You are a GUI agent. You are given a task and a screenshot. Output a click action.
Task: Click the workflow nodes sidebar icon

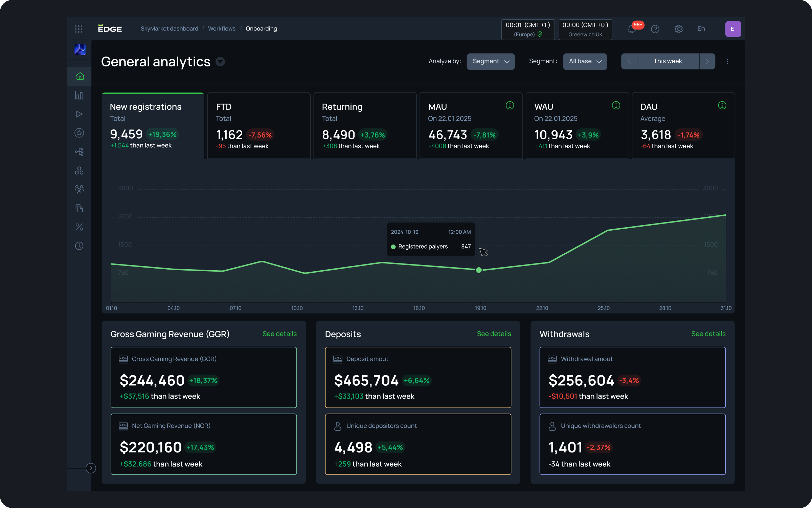(79, 152)
